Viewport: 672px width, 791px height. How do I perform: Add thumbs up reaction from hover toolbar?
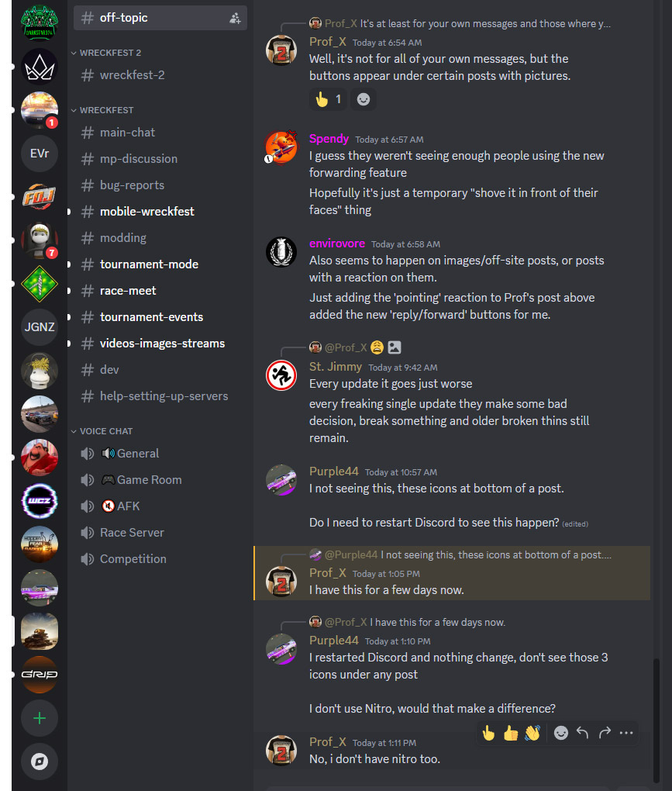[x=510, y=733]
